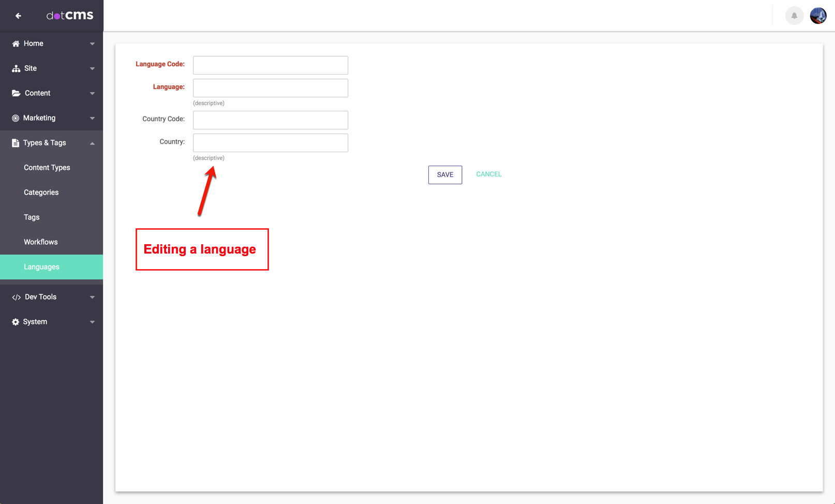Screen dimensions: 835x504
Task: Collapse the Types & Tags section
Action: click(x=92, y=143)
